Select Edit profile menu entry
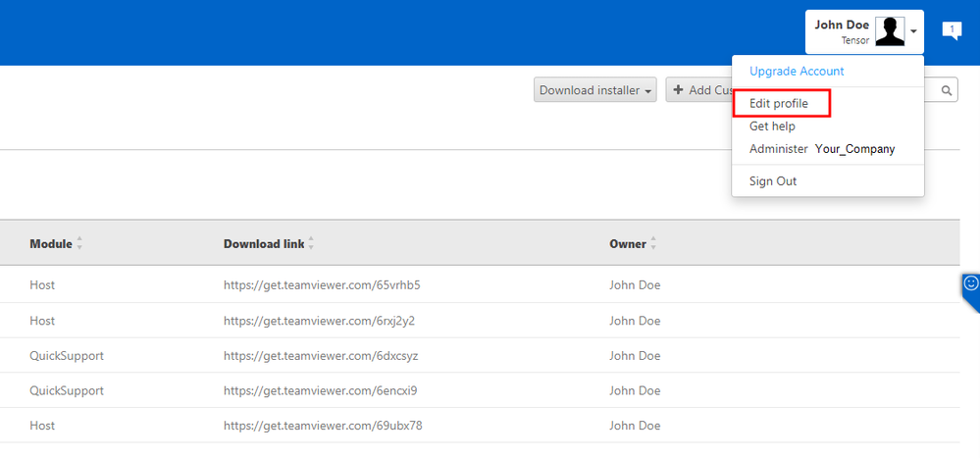980x458 pixels. [x=779, y=104]
